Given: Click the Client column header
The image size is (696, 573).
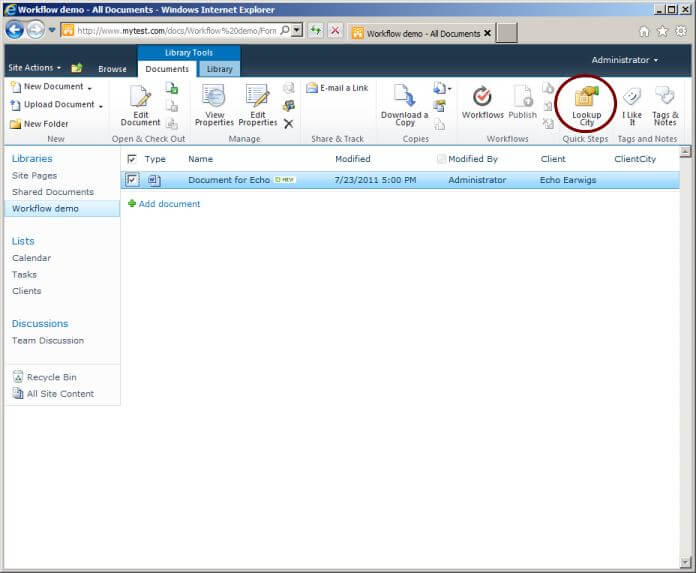Looking at the screenshot, I should click(553, 159).
